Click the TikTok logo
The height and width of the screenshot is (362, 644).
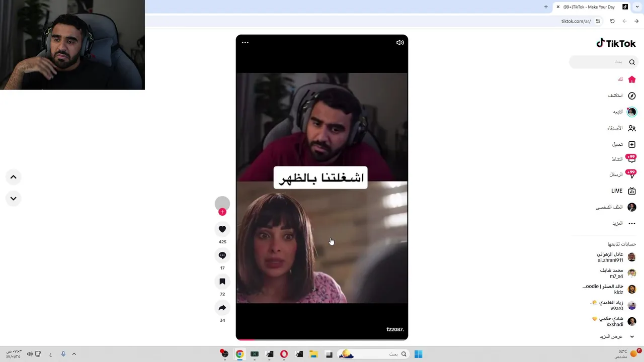[616, 44]
